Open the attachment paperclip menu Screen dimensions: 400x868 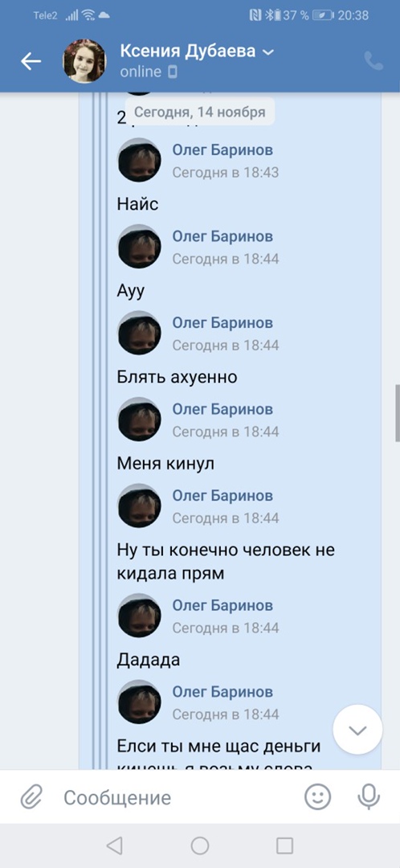(31, 798)
